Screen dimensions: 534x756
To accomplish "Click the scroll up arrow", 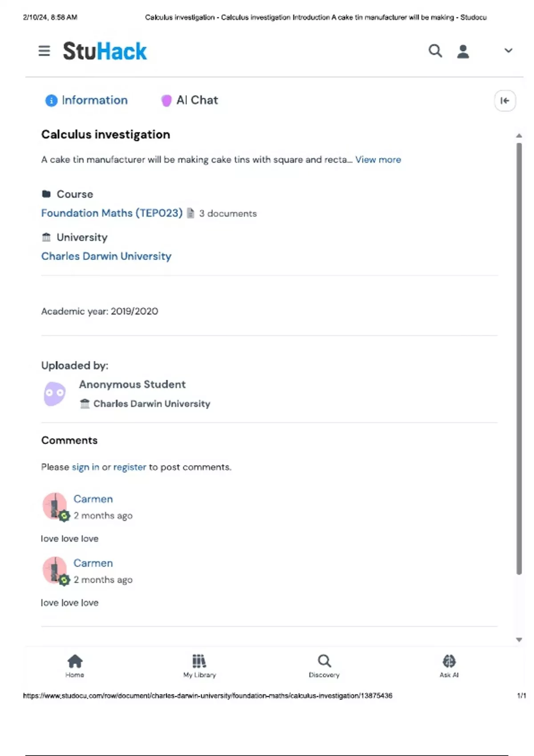I will (x=519, y=136).
